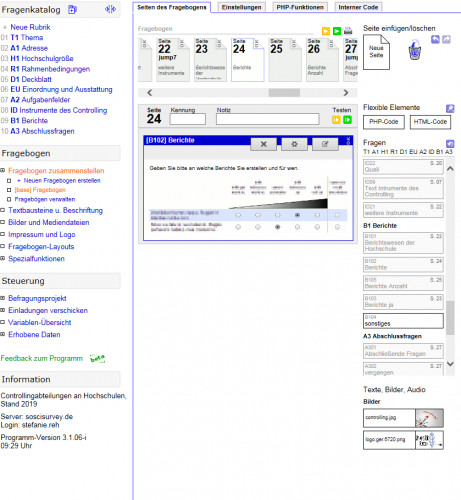Select the fourth radio button in the first question row
This screenshot has width=461, height=500.
297,215
